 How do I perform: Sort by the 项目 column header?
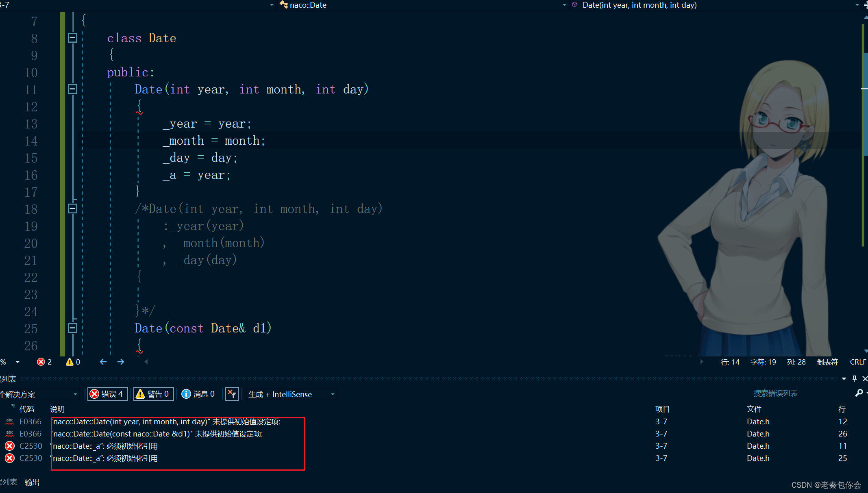[x=662, y=409]
